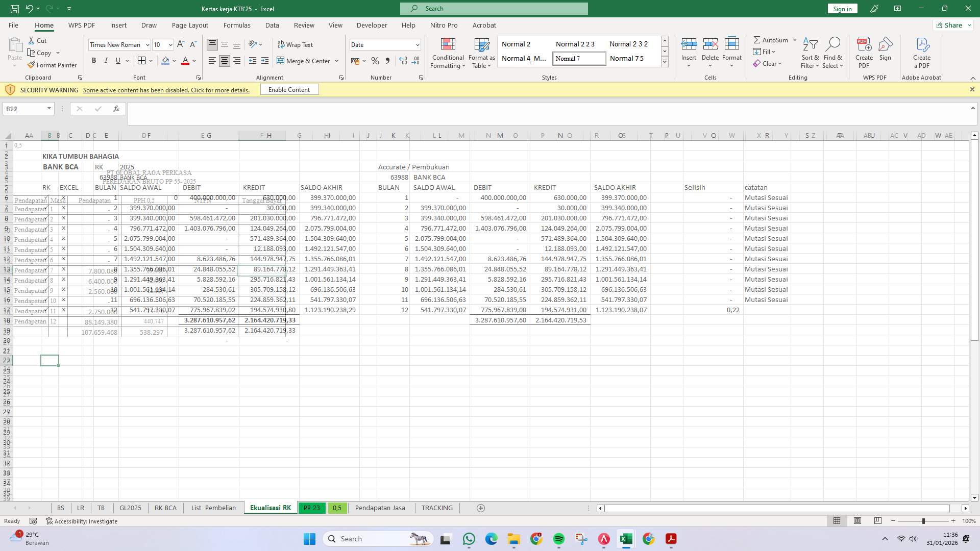Increase decimal places

click(x=403, y=61)
